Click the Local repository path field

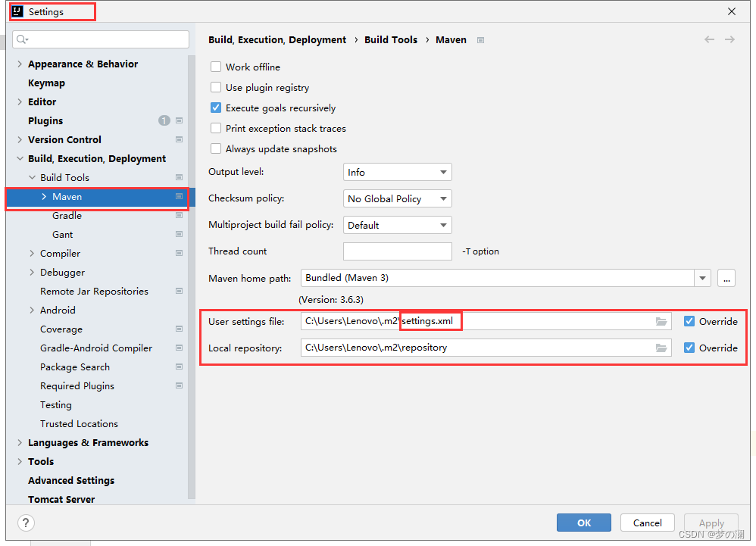[486, 348]
